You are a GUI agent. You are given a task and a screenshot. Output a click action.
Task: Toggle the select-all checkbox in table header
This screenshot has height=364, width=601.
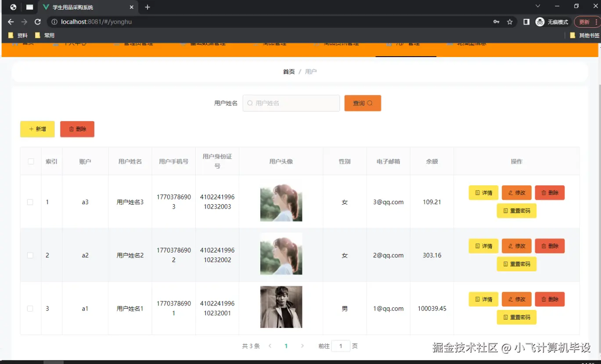click(31, 161)
